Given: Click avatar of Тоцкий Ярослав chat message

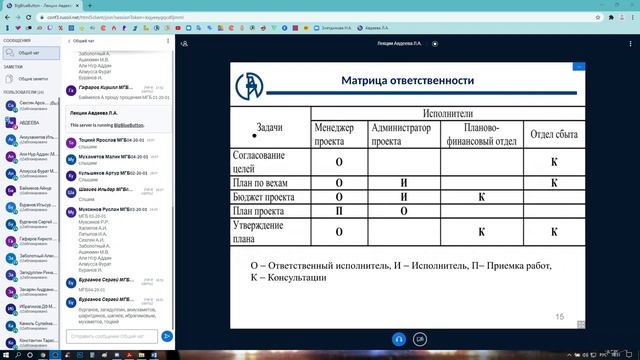Looking at the screenshot, I should tap(71, 142).
